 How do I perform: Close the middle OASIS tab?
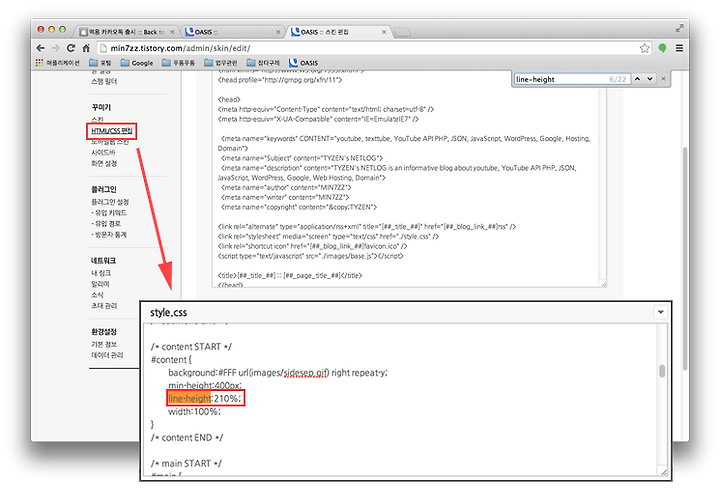click(278, 32)
